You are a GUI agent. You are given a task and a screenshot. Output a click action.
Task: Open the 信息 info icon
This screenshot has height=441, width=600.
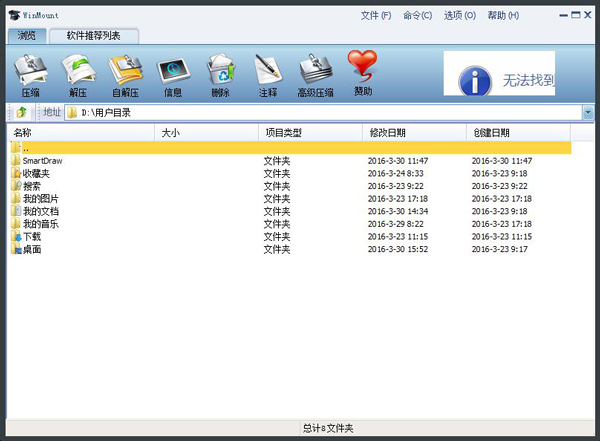pos(173,70)
